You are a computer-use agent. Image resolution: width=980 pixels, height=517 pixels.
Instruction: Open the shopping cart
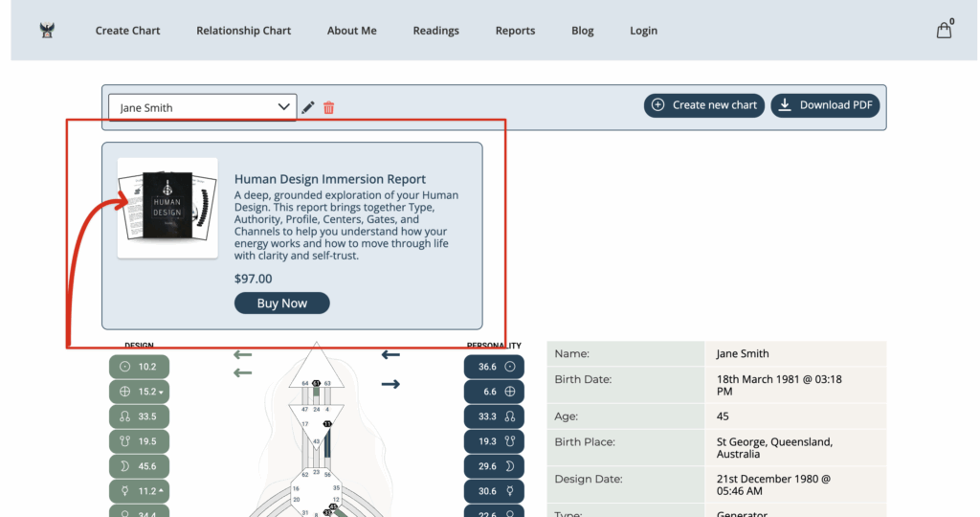tap(944, 30)
